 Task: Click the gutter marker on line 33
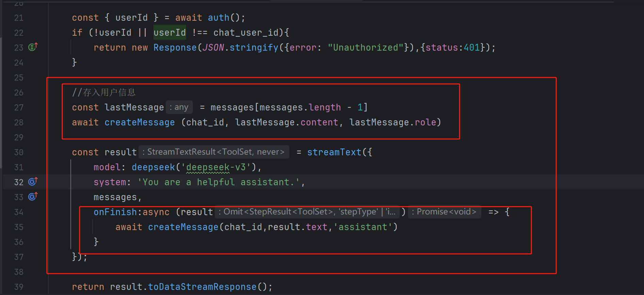33,196
